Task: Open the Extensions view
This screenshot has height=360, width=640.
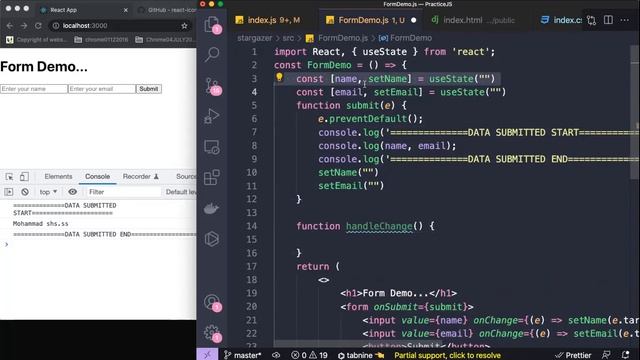Action: coord(212,178)
